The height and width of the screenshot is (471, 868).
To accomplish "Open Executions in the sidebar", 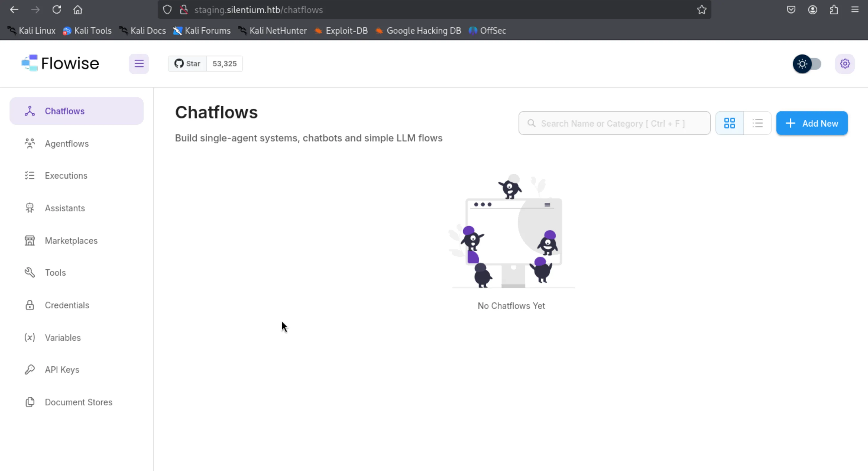I will pyautogui.click(x=77, y=176).
